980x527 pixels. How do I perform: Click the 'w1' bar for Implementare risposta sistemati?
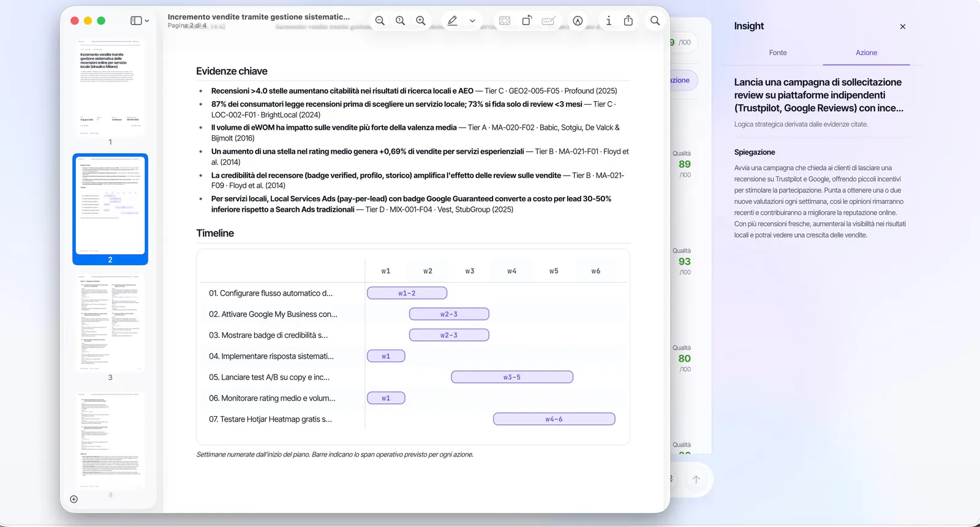(x=386, y=356)
